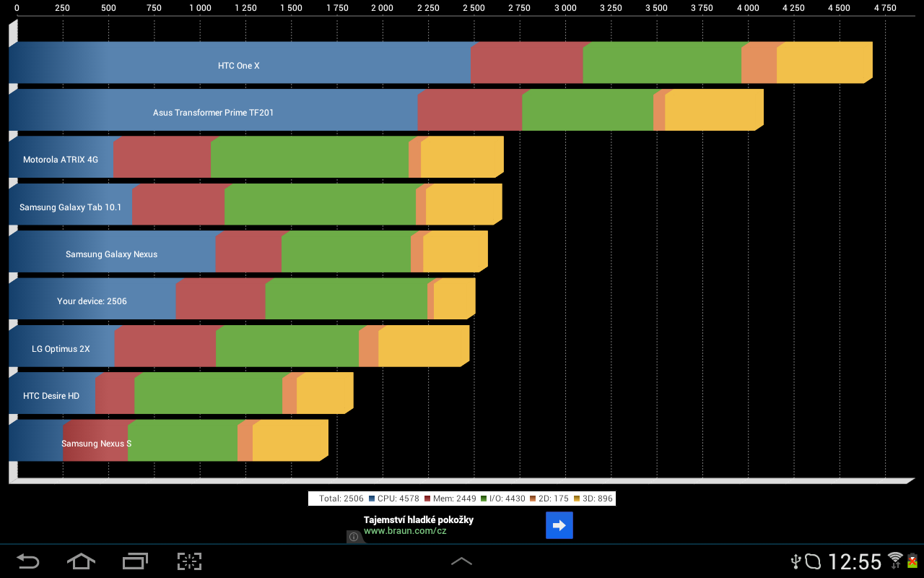Tap the info icon on the ad banner
924x578 pixels.
click(353, 537)
